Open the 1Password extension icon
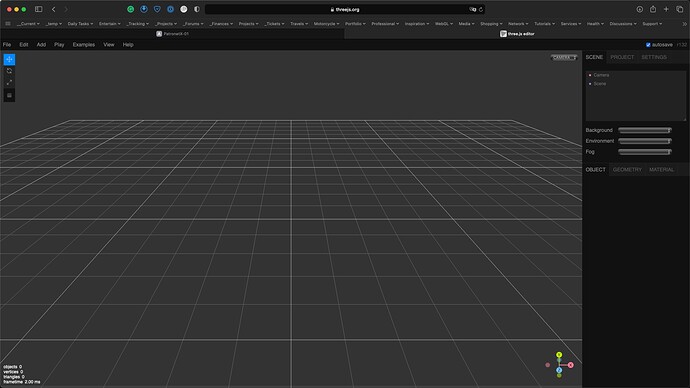Screen dimensions: 690x388 pos(170,9)
